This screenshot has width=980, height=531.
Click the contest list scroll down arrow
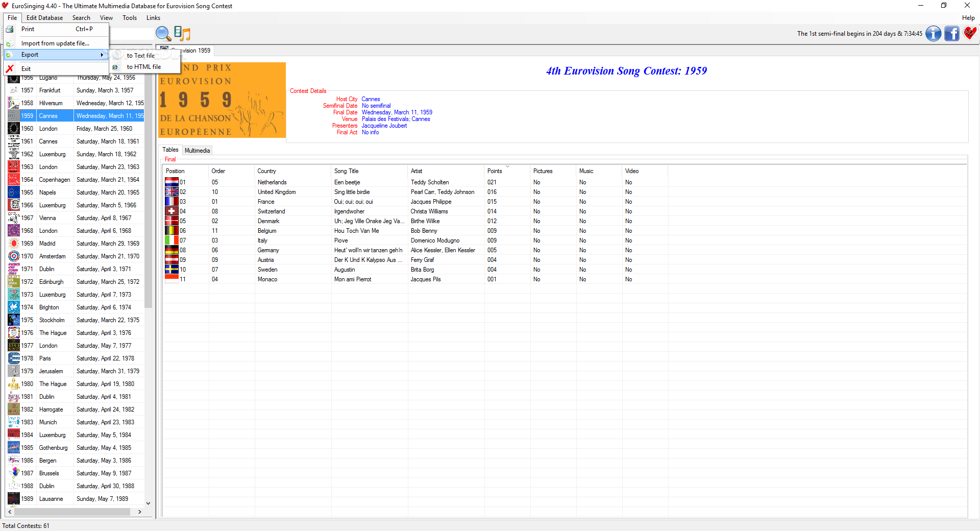click(148, 503)
